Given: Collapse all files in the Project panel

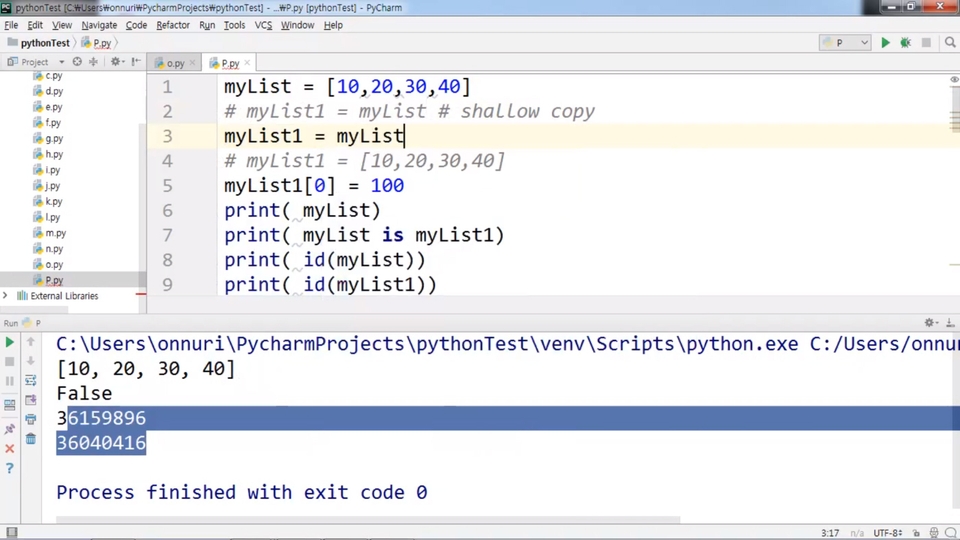Looking at the screenshot, I should coord(93,61).
